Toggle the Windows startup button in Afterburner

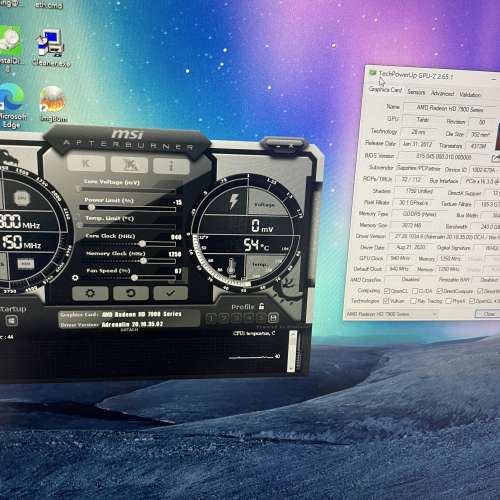pyautogui.click(x=11, y=321)
